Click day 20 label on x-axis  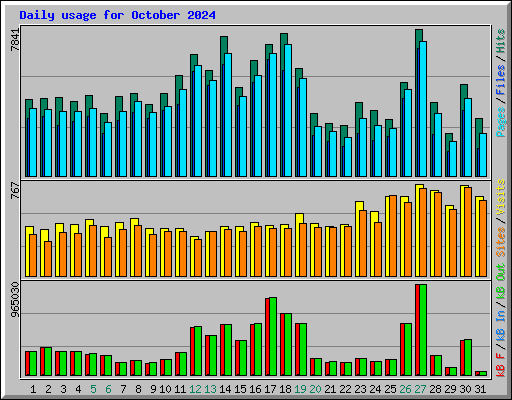[315, 389]
